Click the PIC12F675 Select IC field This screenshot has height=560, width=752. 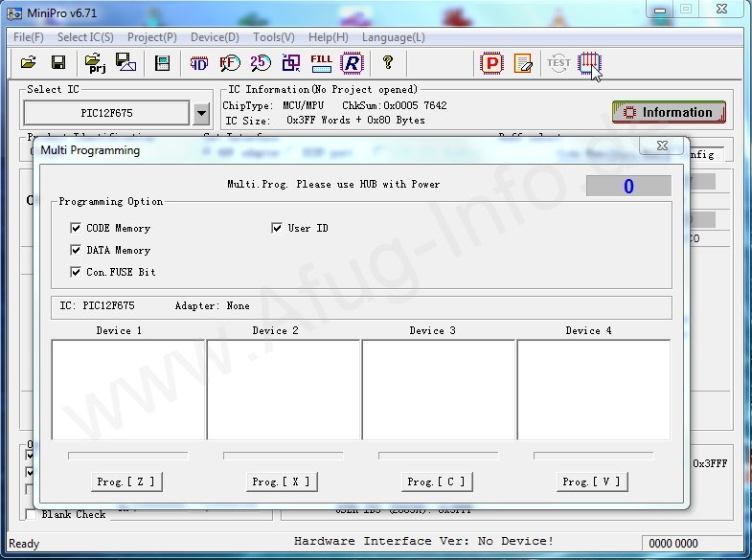pos(106,113)
